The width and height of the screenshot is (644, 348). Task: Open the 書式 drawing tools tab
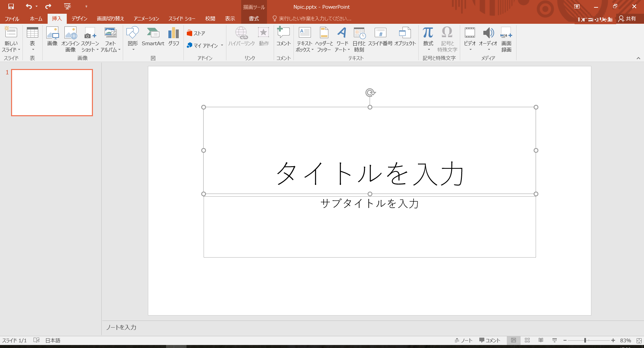pyautogui.click(x=254, y=19)
